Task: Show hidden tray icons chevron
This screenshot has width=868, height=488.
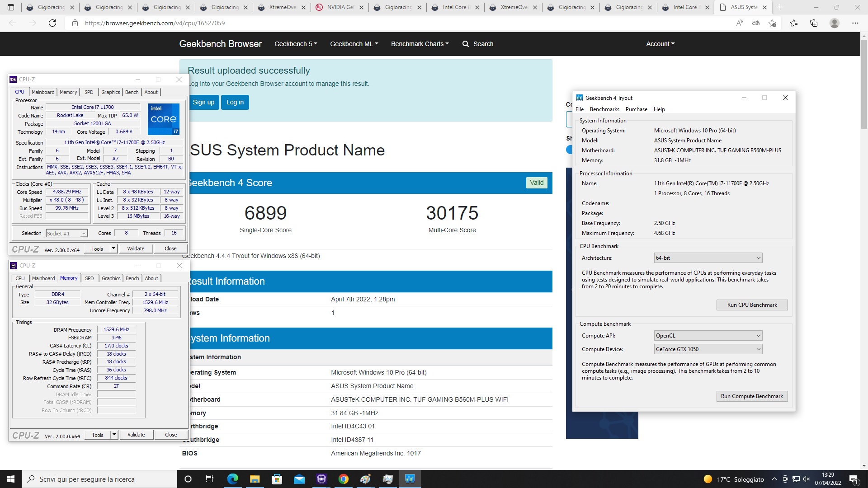Action: 774,479
